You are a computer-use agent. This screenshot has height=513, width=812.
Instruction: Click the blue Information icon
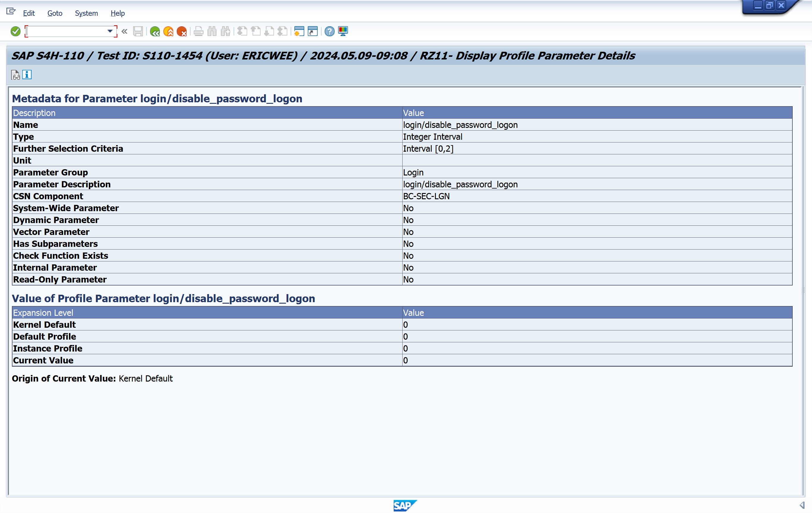[27, 75]
